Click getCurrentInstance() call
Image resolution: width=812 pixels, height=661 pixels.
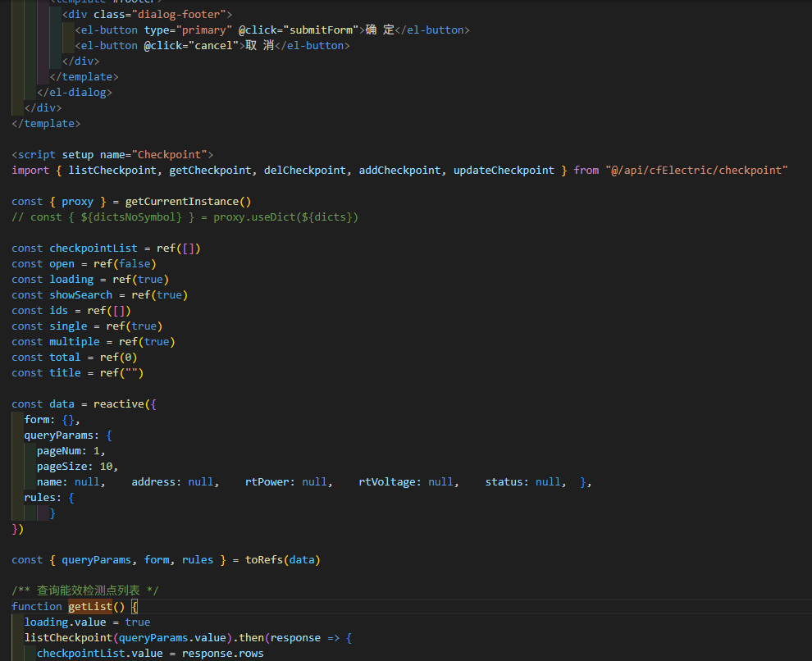(188, 202)
